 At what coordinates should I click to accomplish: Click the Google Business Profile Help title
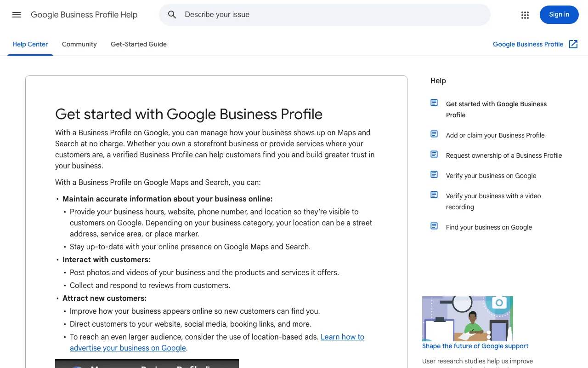tap(84, 15)
